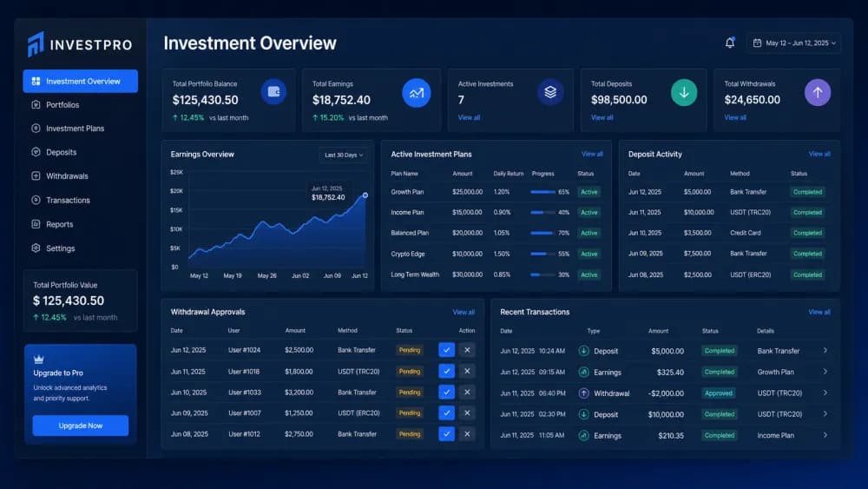Expand the Growth Plan earnings transaction chevron

pyautogui.click(x=825, y=372)
